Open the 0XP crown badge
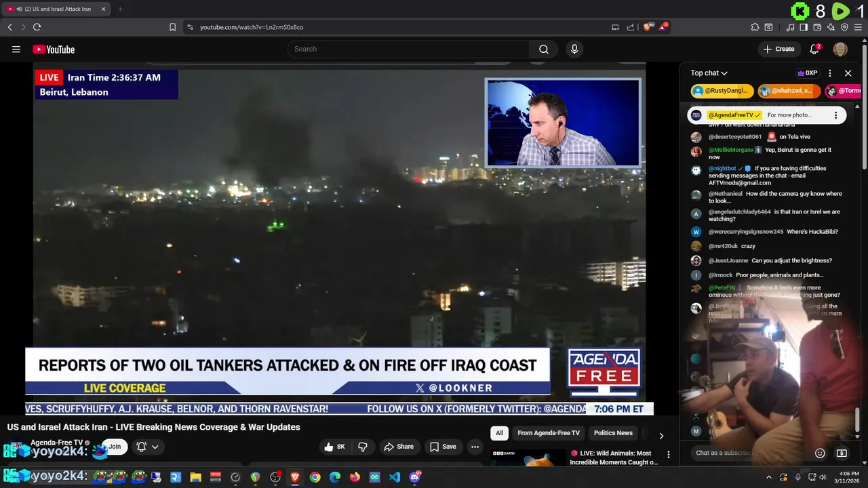Screen dimensions: 868x488 tap(807, 73)
